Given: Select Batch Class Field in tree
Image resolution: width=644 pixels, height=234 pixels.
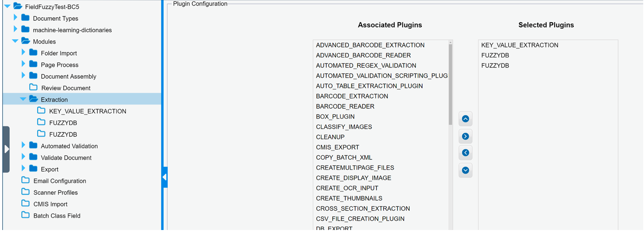Looking at the screenshot, I should [57, 216].
